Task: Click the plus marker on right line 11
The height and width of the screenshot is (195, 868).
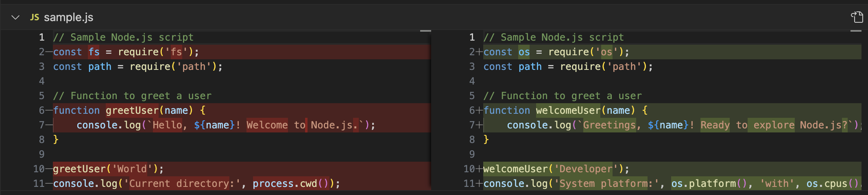Action: click(x=479, y=184)
